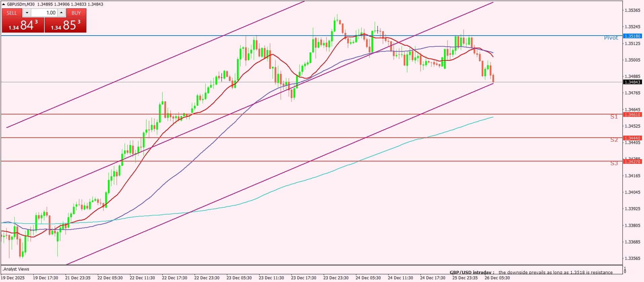
Task: Click the 24 Dec 05:30 time label
Action: coord(368,278)
